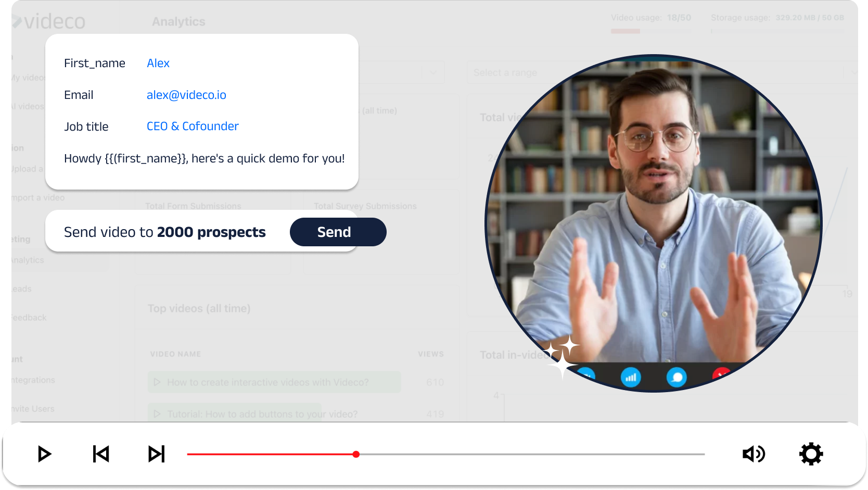
Task: Click the First_name field label
Action: [x=95, y=63]
